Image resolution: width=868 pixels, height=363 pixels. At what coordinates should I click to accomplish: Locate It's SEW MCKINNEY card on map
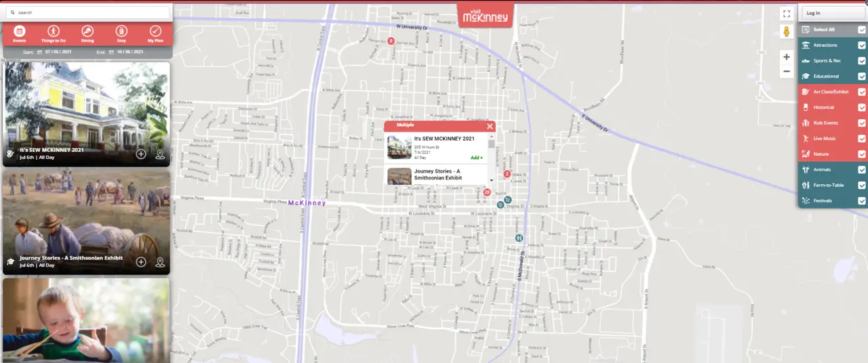tap(160, 154)
